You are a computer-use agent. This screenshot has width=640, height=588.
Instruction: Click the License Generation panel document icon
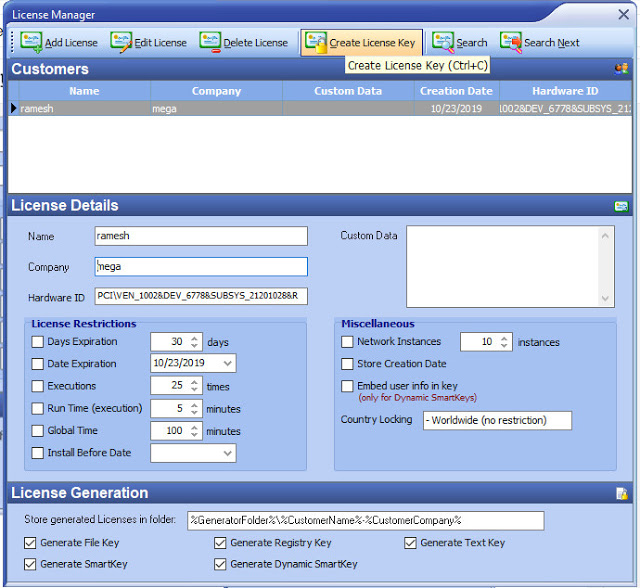(x=621, y=494)
